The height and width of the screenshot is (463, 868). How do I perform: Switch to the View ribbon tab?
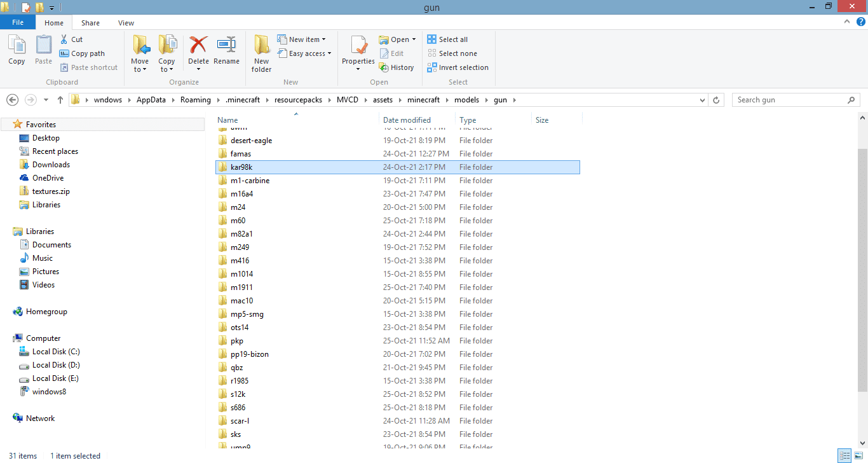(126, 23)
